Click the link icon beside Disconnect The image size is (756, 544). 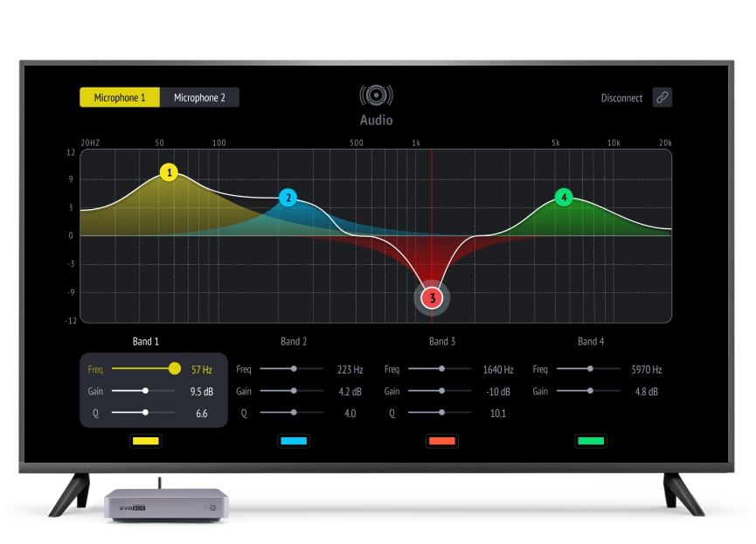click(x=662, y=98)
